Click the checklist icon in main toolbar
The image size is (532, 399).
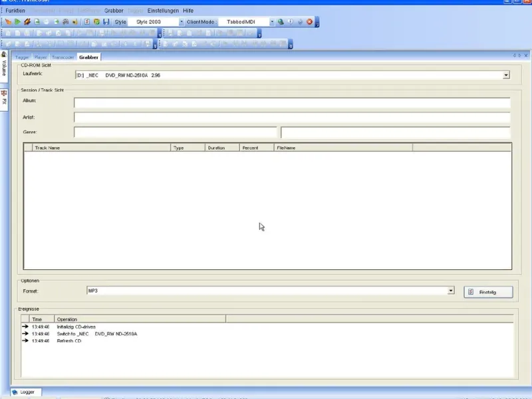point(87,22)
